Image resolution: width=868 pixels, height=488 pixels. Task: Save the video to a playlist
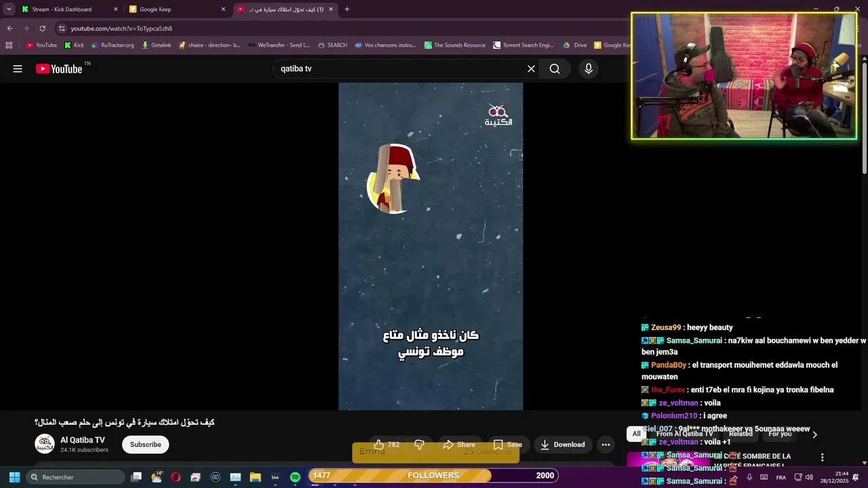tap(507, 445)
